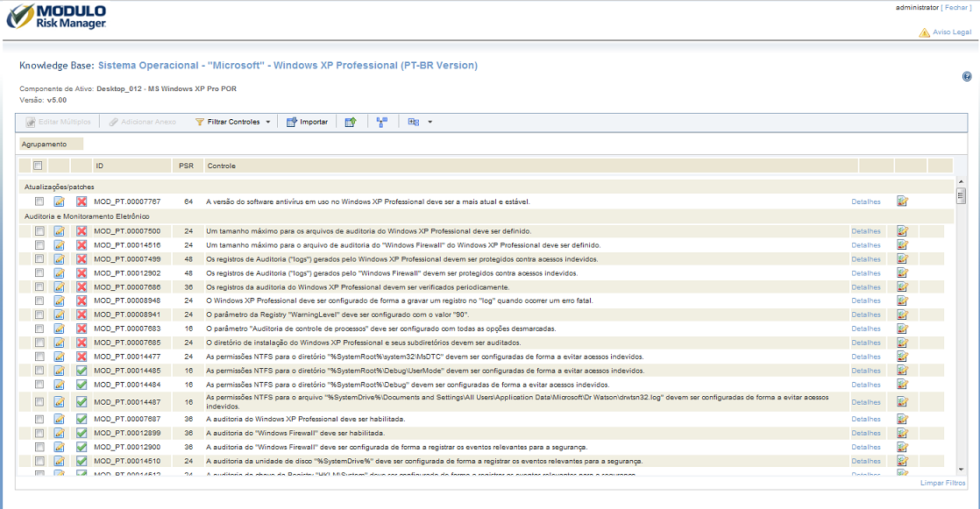Toggle the select-all checkbox in table header
This screenshot has height=509, width=980.
tap(38, 166)
